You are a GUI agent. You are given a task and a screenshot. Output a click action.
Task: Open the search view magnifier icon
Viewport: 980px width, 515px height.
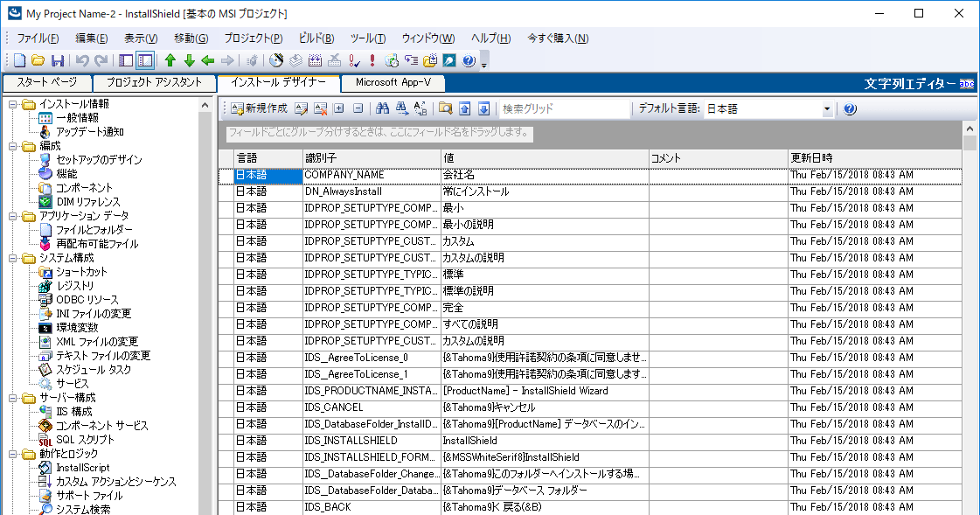(x=446, y=108)
